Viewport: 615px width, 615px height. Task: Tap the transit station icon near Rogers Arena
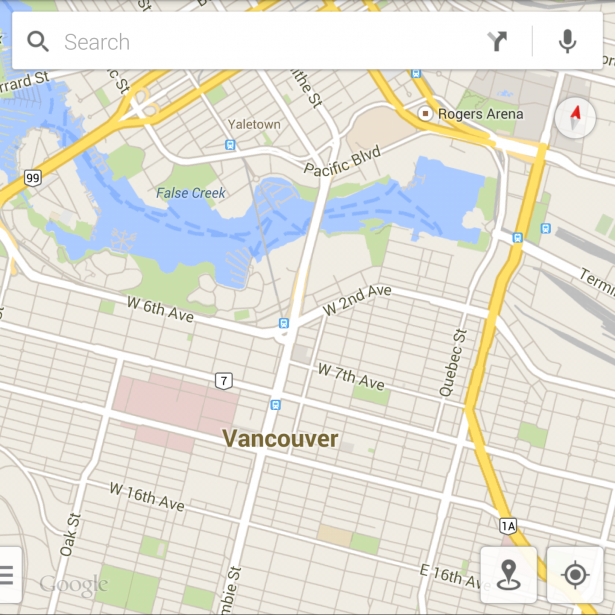tap(416, 73)
